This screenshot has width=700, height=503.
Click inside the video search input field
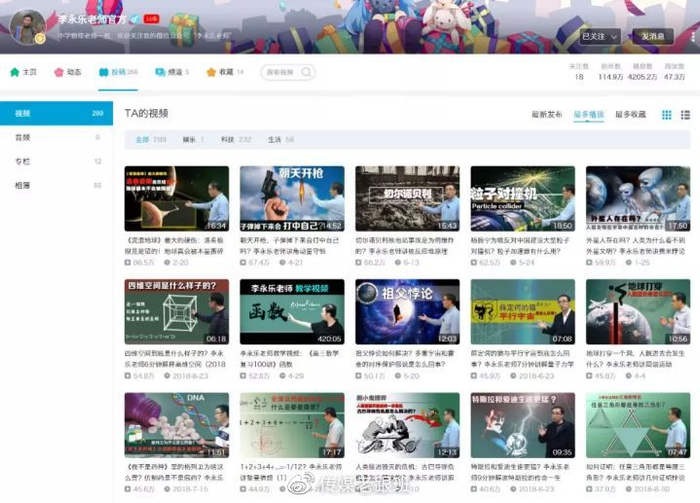[280, 72]
